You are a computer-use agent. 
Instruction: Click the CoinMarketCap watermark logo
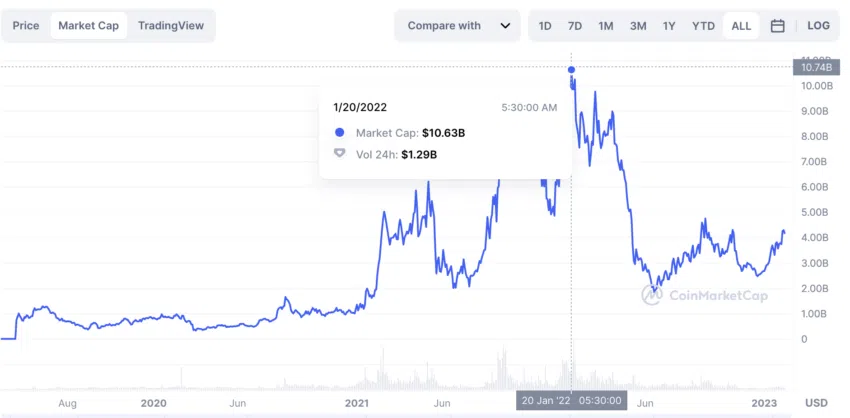[705, 295]
